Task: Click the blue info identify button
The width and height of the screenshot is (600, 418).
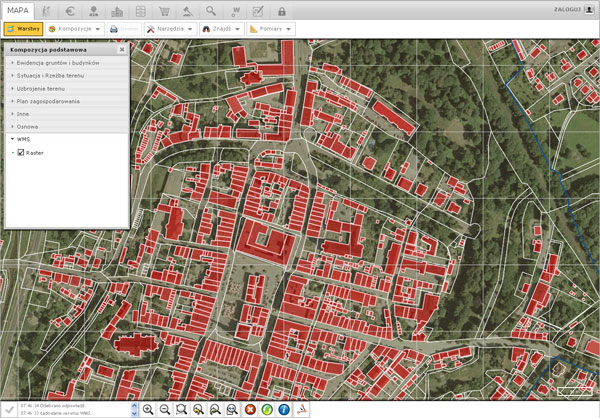Action: pyautogui.click(x=284, y=410)
